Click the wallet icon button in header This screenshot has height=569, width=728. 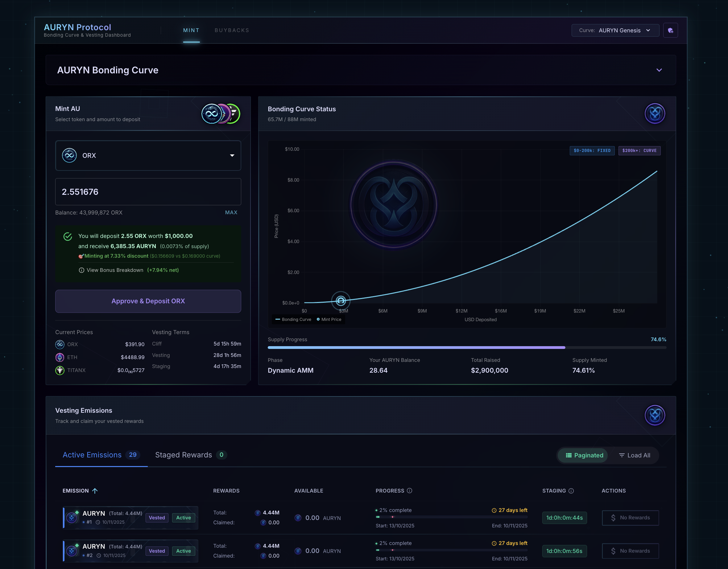click(670, 30)
